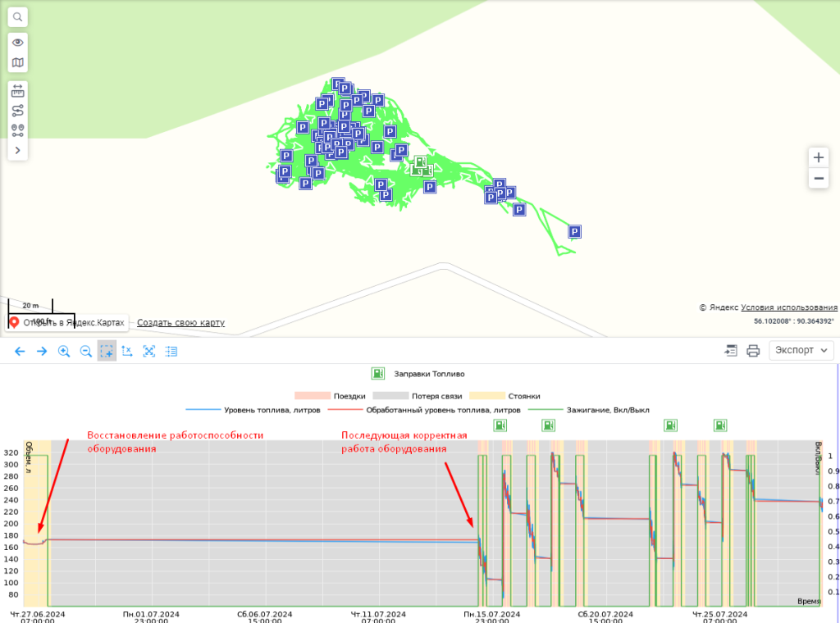Click the Чт.27.06.2024 axis label
Image resolution: width=840 pixels, height=623 pixels.
(38, 616)
